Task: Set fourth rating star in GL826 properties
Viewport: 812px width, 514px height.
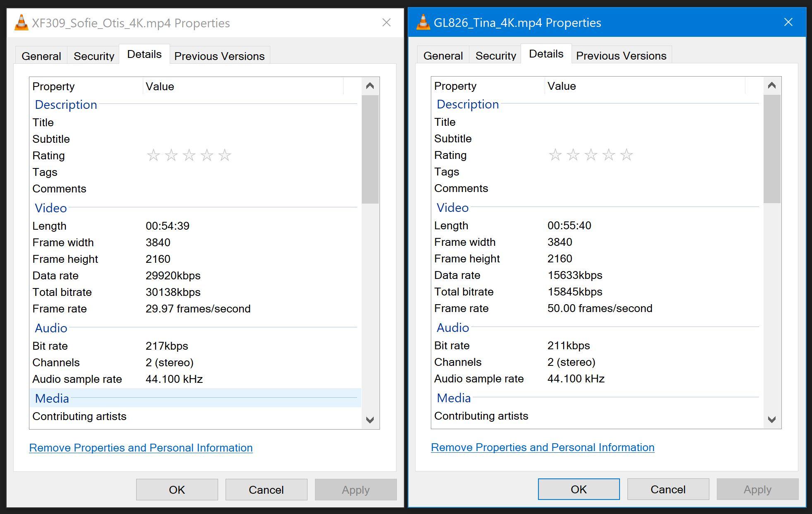Action: [609, 155]
